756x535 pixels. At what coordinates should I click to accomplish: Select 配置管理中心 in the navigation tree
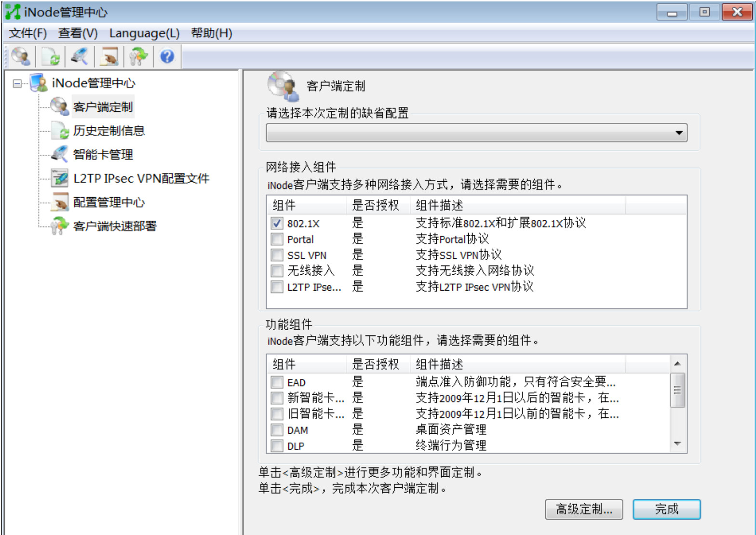[109, 202]
